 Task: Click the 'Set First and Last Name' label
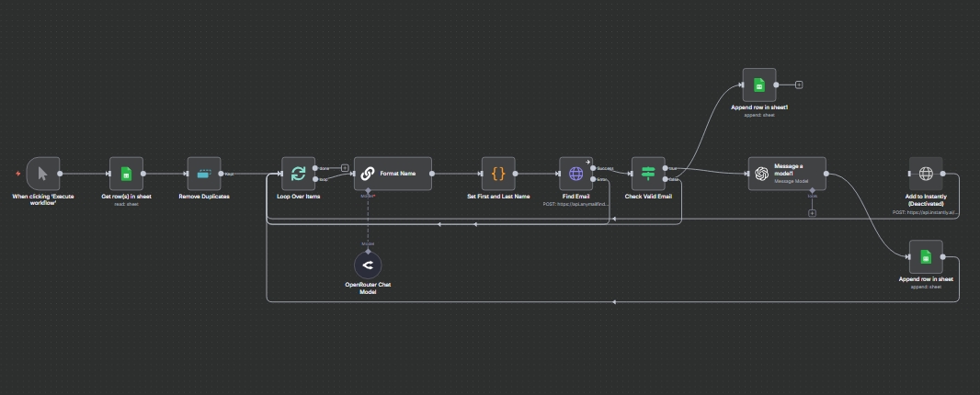pyautogui.click(x=498, y=197)
